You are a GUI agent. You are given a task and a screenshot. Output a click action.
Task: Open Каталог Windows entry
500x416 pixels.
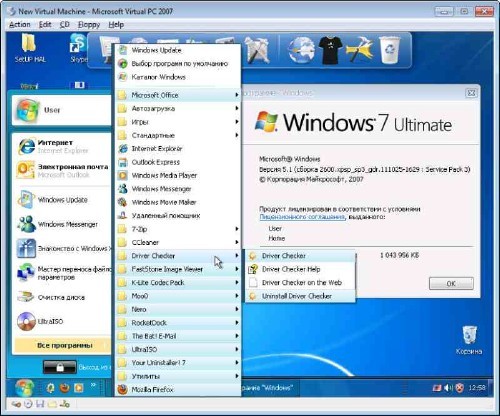178,77
